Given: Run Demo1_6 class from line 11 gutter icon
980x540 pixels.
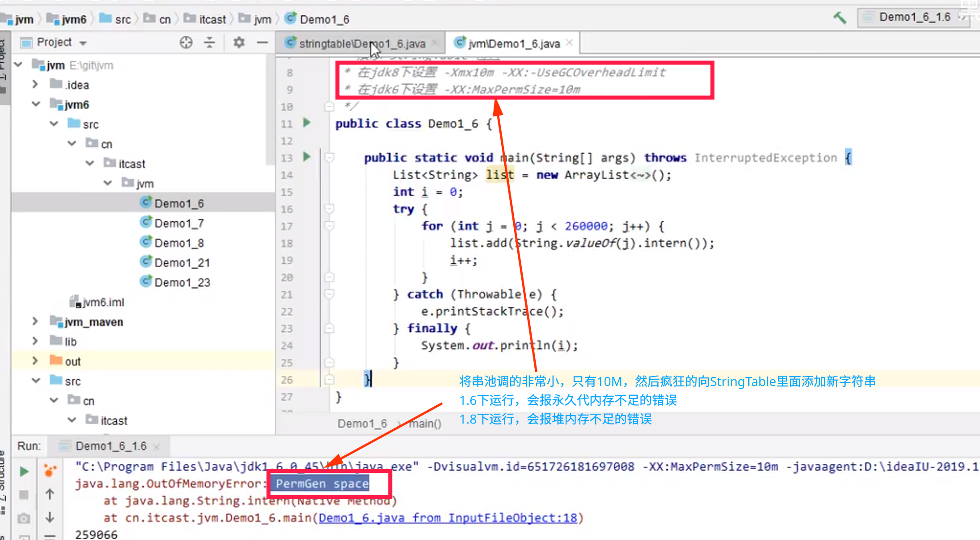Looking at the screenshot, I should click(x=307, y=124).
